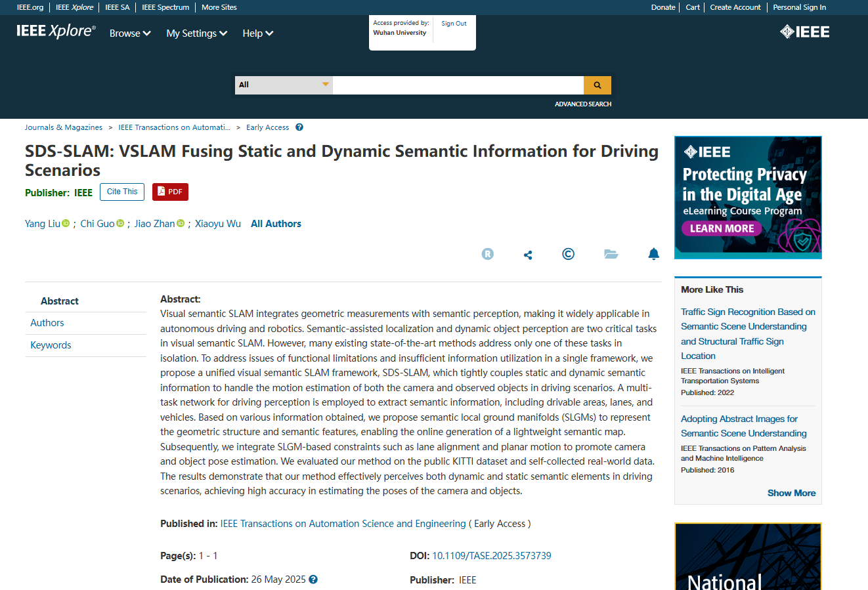Click info icon next to Date of Publication

tap(313, 579)
